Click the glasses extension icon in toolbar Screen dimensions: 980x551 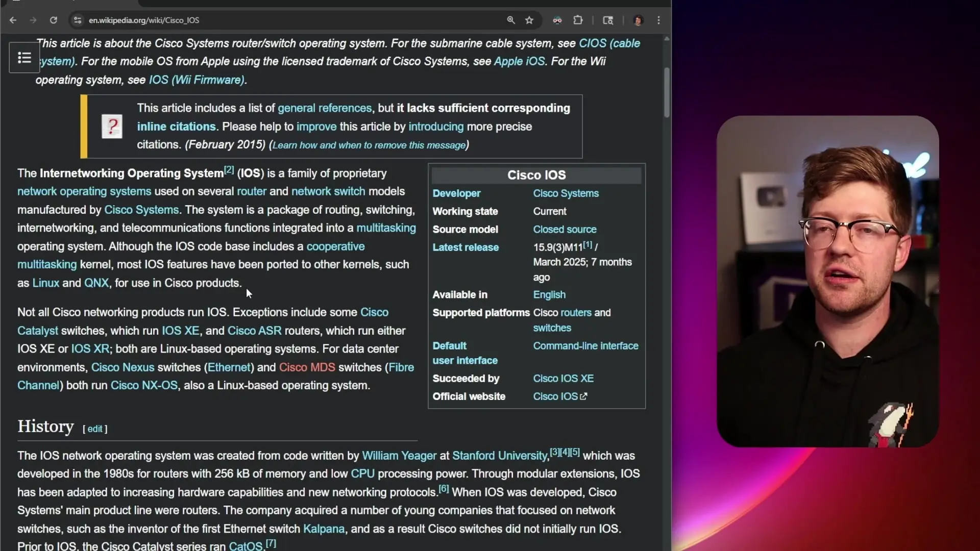(x=557, y=20)
